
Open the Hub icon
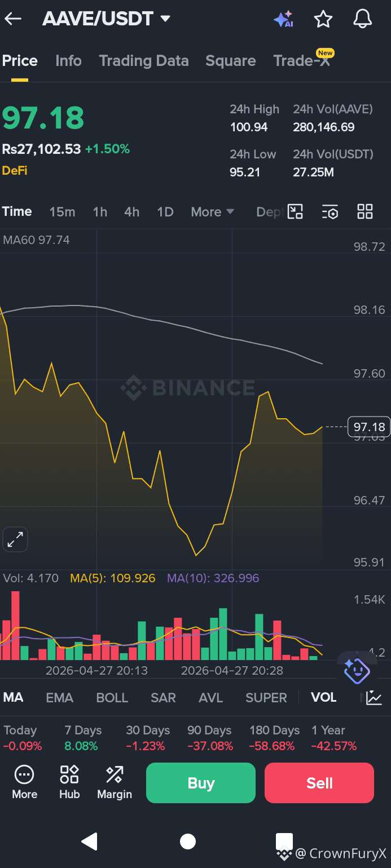click(69, 782)
